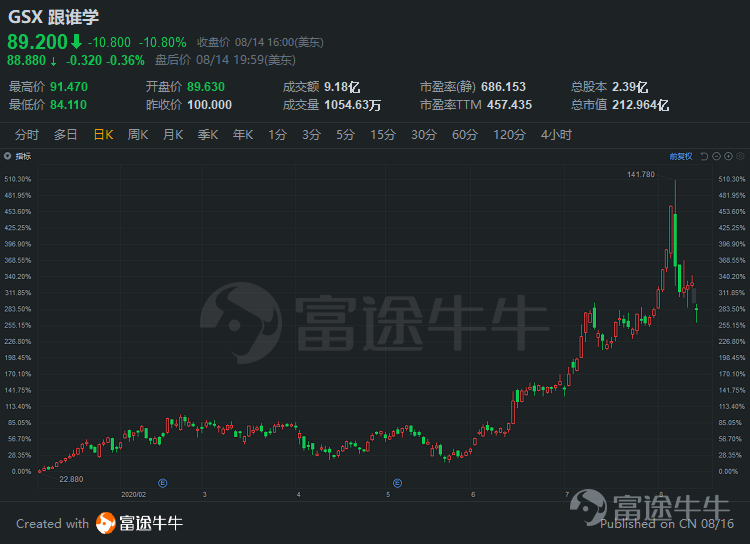
Task: Click the 总市值 value 212.964亿
Action: click(x=640, y=105)
